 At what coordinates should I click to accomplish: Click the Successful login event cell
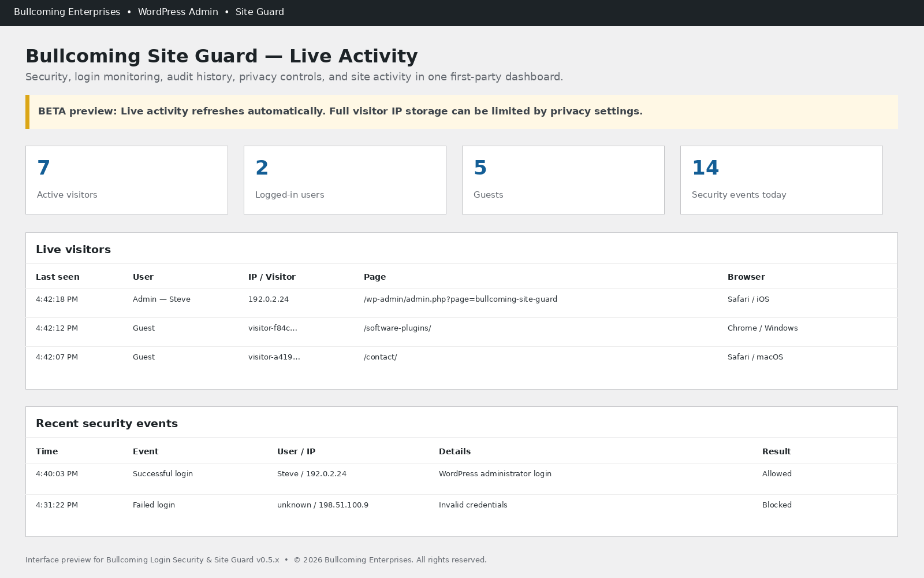(163, 474)
